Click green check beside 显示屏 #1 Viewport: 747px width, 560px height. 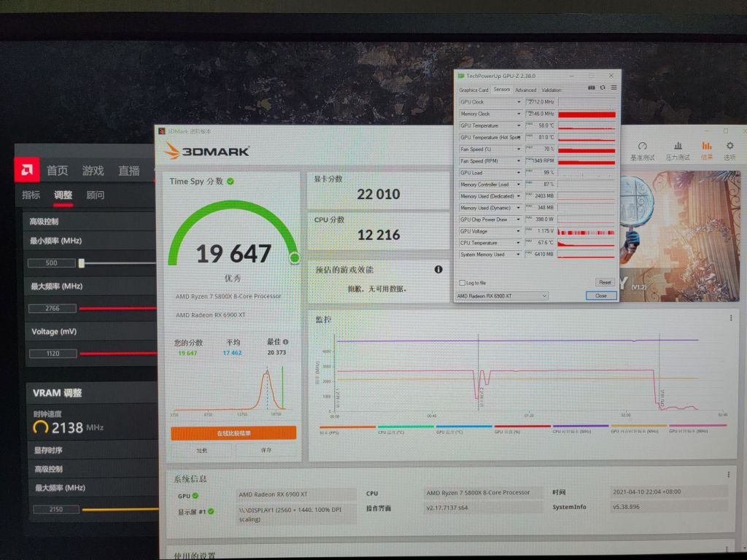211,511
